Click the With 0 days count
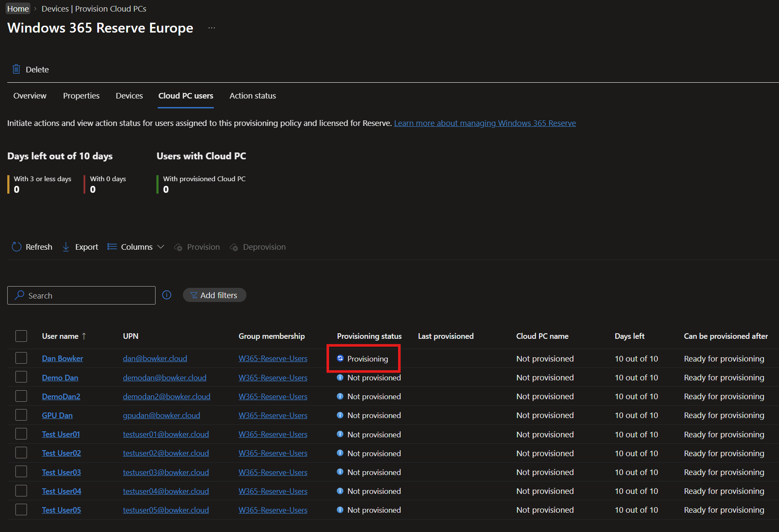 [93, 189]
